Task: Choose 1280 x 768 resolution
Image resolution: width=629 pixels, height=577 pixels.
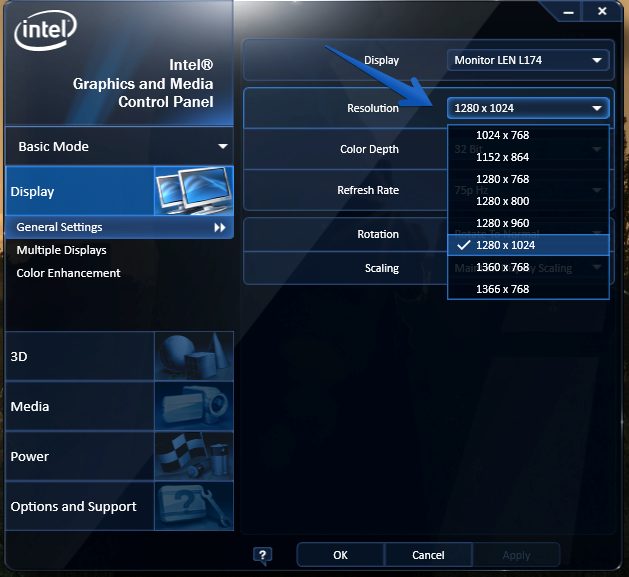Action: point(528,179)
